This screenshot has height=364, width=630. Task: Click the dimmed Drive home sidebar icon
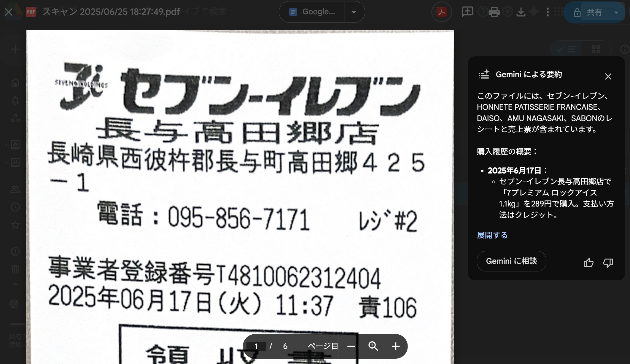[x=15, y=82]
